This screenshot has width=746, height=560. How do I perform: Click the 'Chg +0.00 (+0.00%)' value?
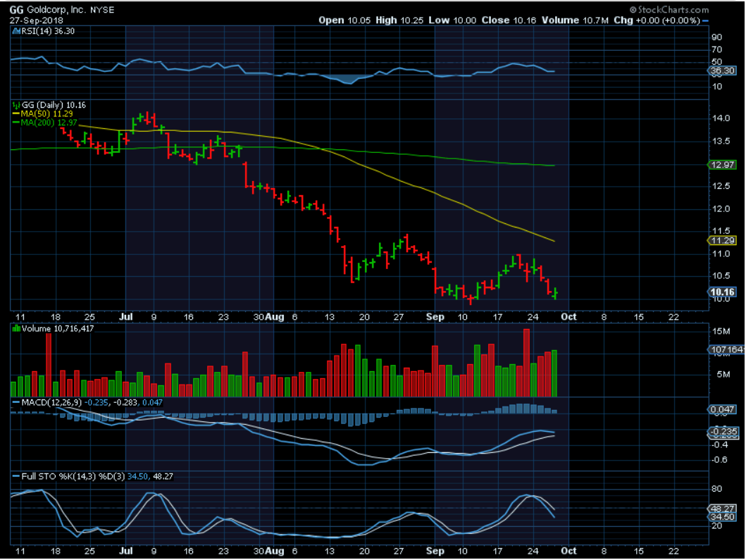657,20
